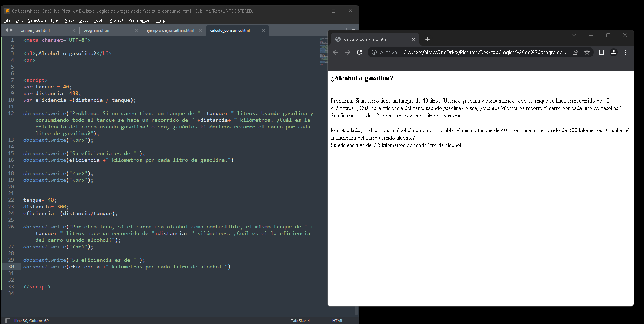Click line number 12 in the gutter
The image size is (644, 324).
[11, 113]
